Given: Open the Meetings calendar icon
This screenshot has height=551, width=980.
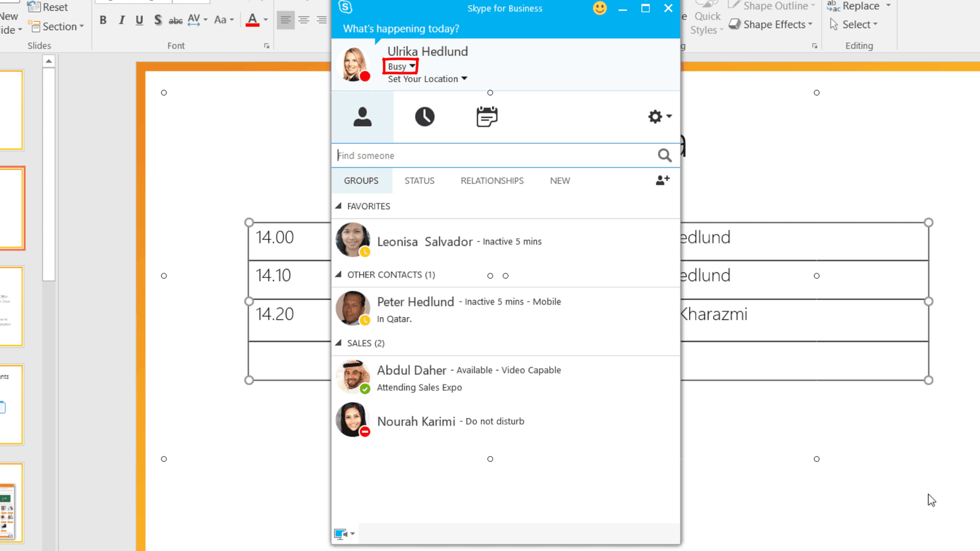Looking at the screenshot, I should [487, 116].
